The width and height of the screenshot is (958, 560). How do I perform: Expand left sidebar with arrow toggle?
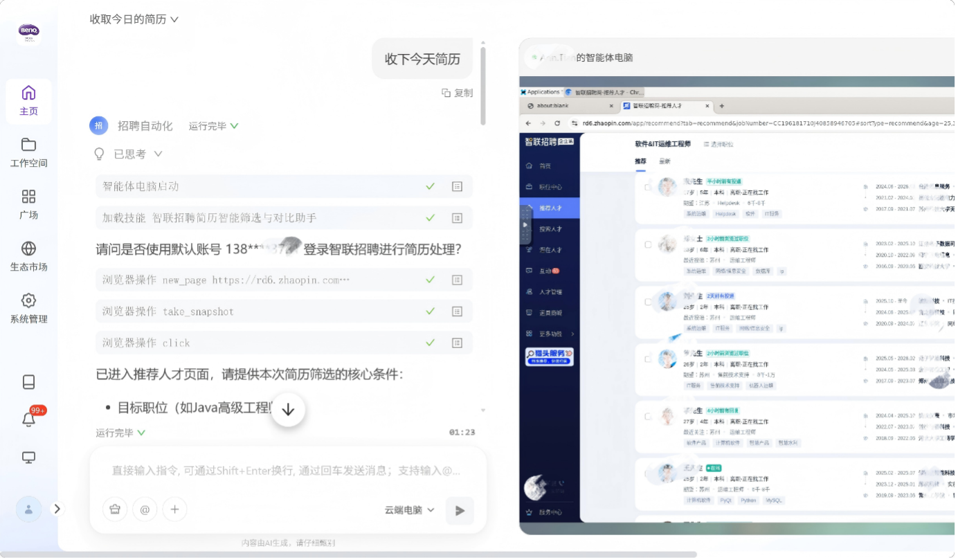[57, 509]
